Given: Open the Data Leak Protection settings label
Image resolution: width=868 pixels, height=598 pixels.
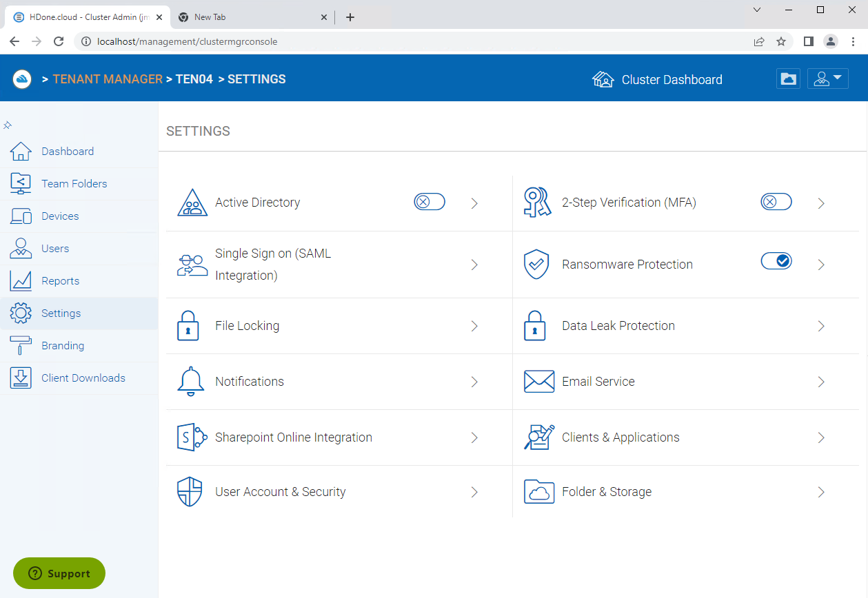Looking at the screenshot, I should pos(618,326).
